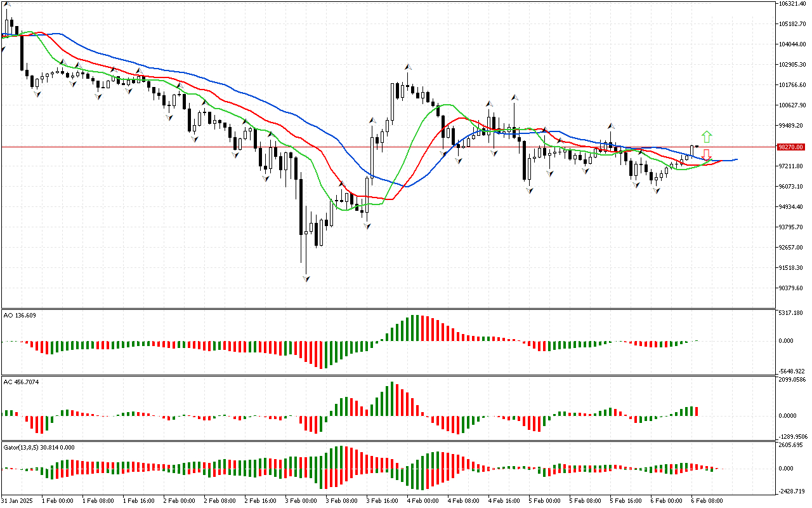Click the 105182.70 price scale value
Viewport: 812px width, 508px height.
click(x=792, y=24)
